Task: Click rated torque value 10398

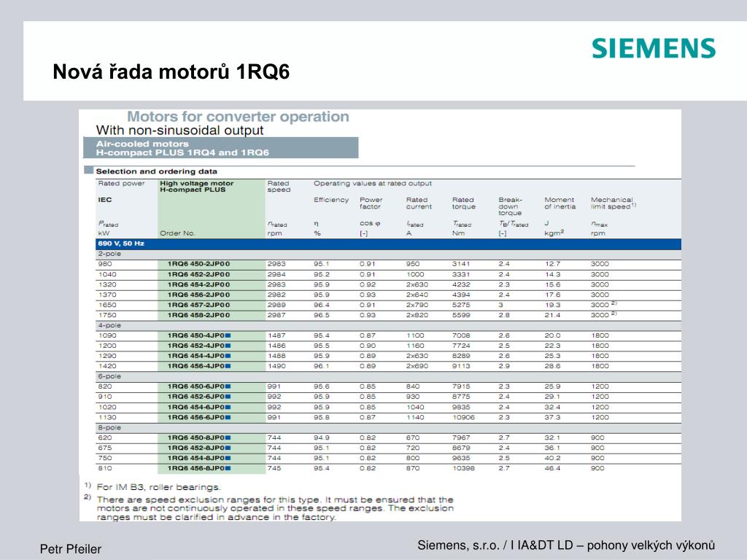Action: click(x=463, y=469)
